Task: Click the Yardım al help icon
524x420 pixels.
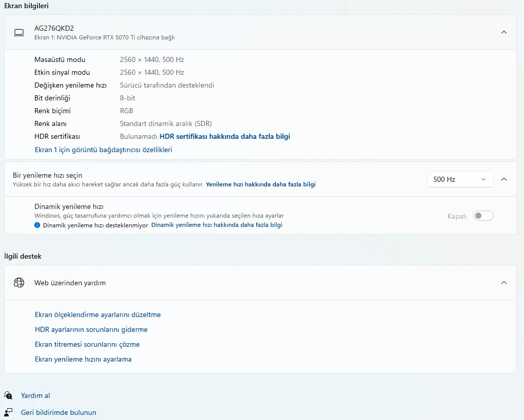Action: pyautogui.click(x=8, y=395)
